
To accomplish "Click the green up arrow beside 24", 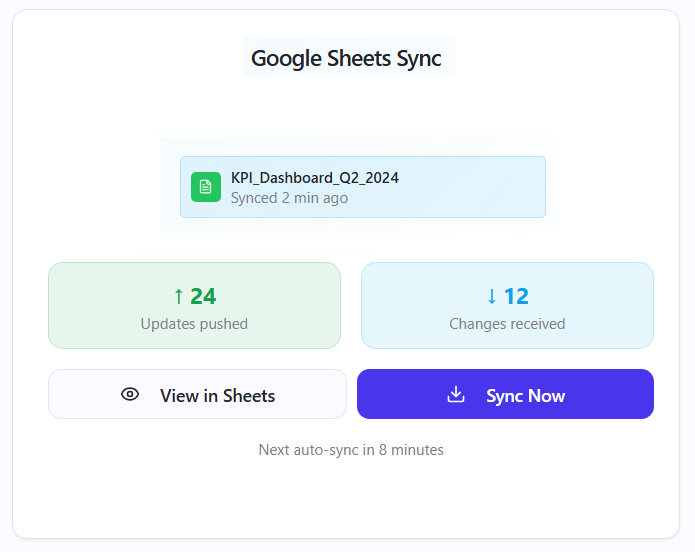I will pos(179,296).
